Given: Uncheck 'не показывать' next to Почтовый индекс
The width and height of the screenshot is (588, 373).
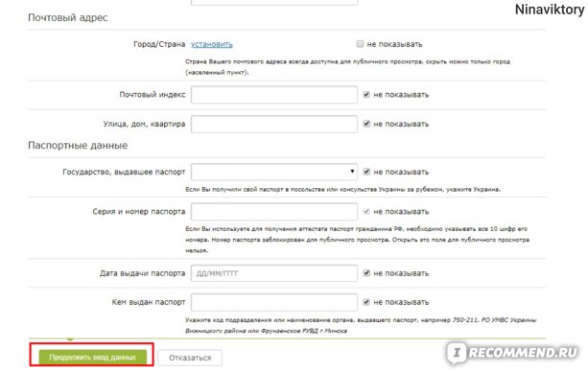Looking at the screenshot, I should pos(366,95).
